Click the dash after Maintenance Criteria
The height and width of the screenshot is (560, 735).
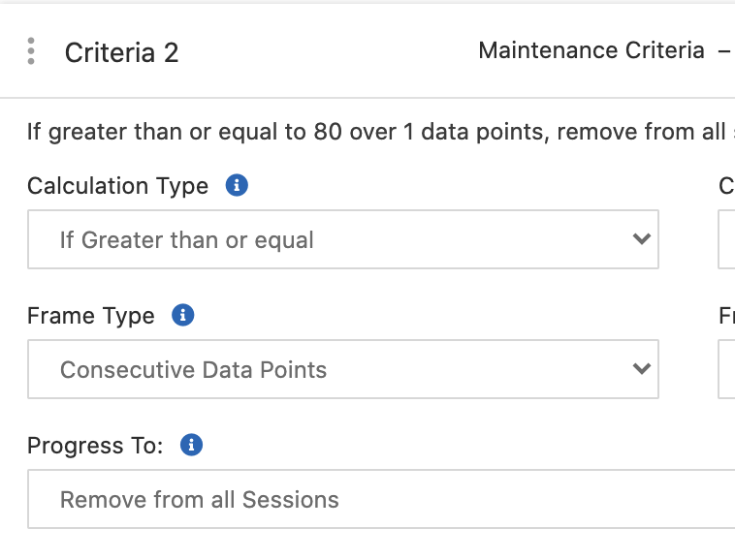point(723,50)
